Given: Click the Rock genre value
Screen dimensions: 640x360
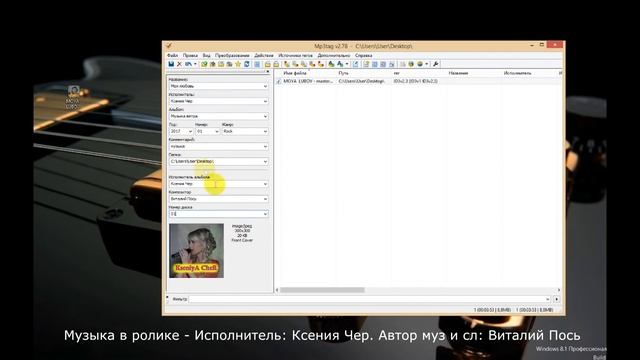Looking at the screenshot, I should click(228, 131).
